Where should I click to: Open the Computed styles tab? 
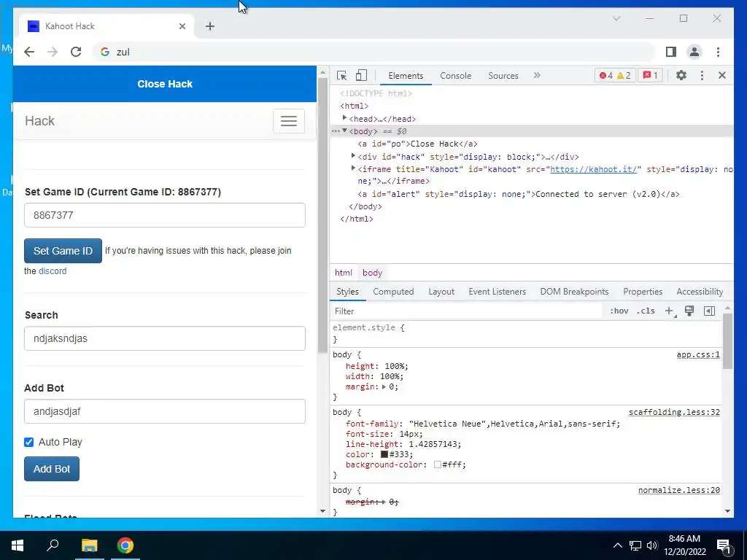(x=393, y=292)
